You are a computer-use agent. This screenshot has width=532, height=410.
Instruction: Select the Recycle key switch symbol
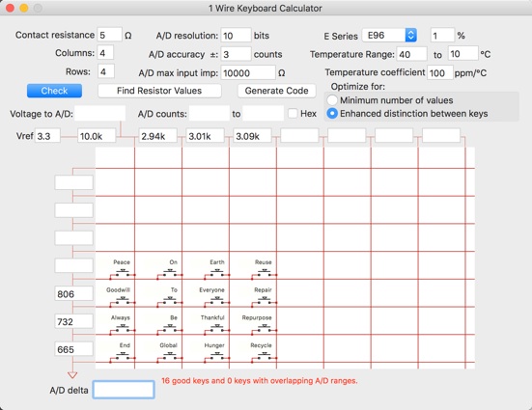pos(264,356)
